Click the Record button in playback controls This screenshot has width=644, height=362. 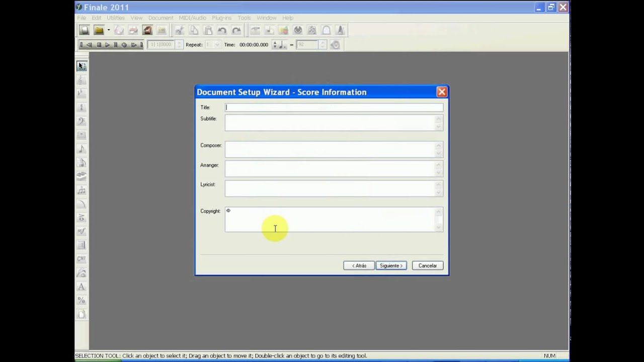124,45
